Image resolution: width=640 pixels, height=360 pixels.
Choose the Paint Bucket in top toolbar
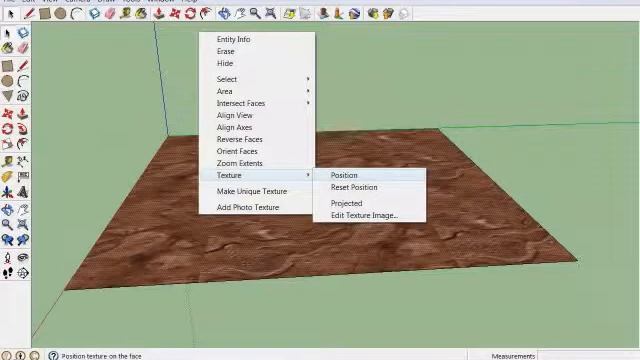coord(141,14)
